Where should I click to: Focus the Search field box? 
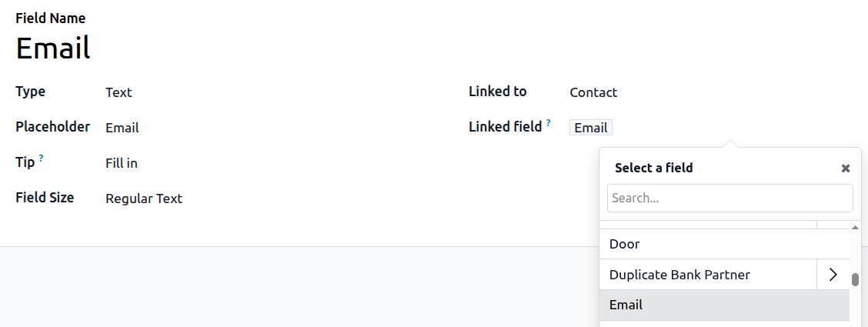(729, 198)
